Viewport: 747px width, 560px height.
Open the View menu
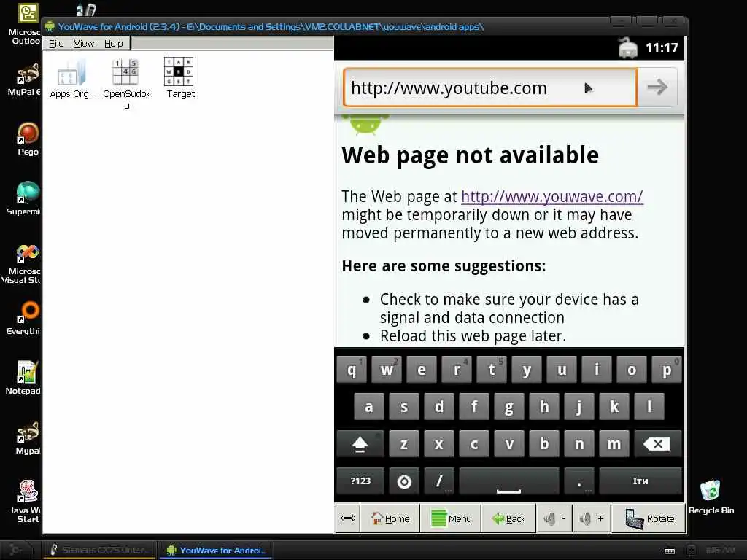tap(84, 43)
